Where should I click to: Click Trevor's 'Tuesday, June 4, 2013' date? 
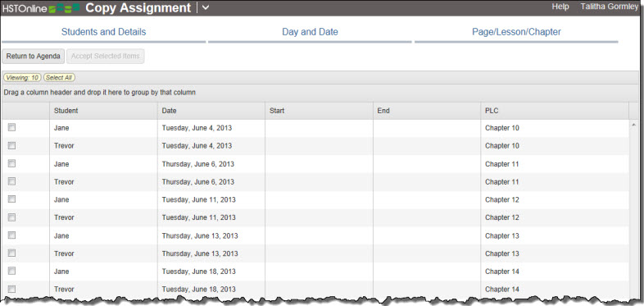coord(197,145)
